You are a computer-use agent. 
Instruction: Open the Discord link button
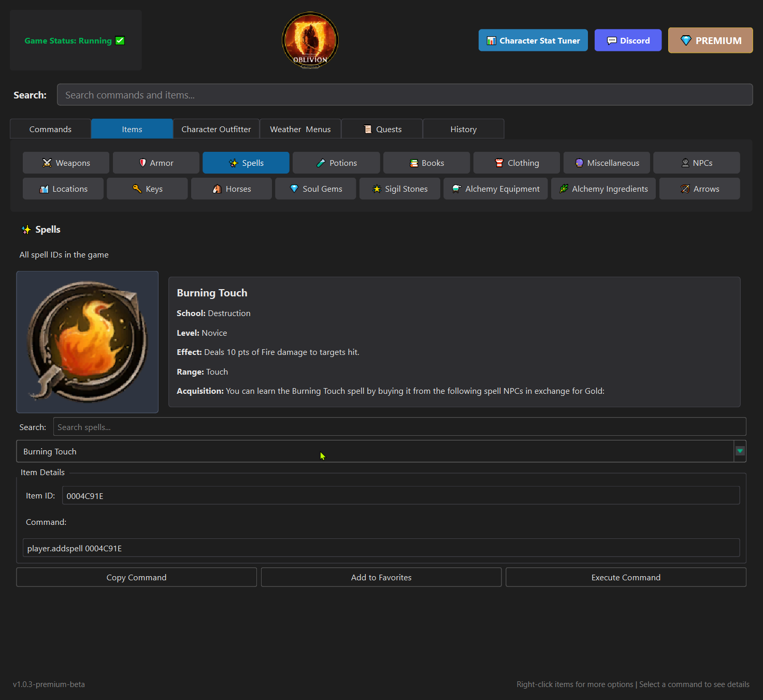628,40
